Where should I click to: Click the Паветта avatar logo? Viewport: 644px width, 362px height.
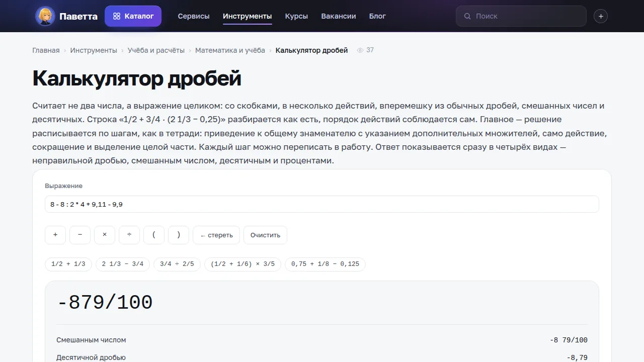tap(45, 16)
